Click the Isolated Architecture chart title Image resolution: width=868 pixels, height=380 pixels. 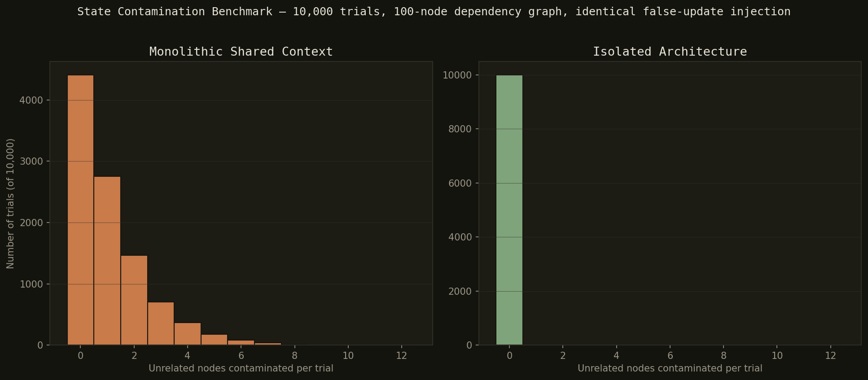670,52
